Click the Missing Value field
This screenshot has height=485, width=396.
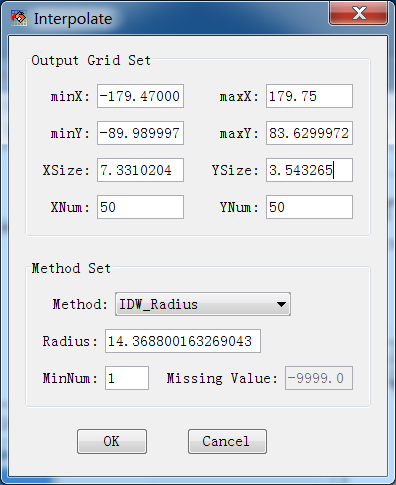[x=319, y=378]
